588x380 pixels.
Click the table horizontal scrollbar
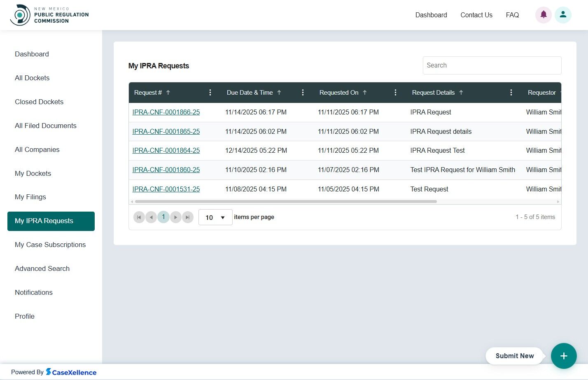[286, 202]
